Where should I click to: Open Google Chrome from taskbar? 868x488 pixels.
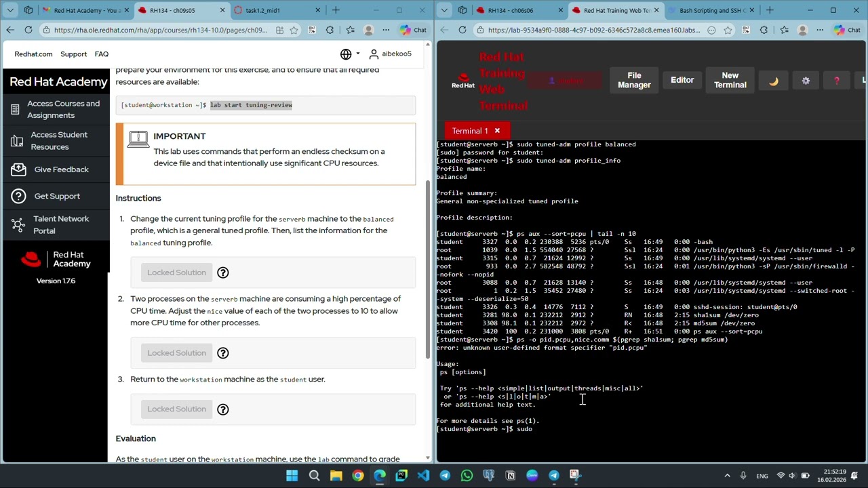(x=357, y=476)
